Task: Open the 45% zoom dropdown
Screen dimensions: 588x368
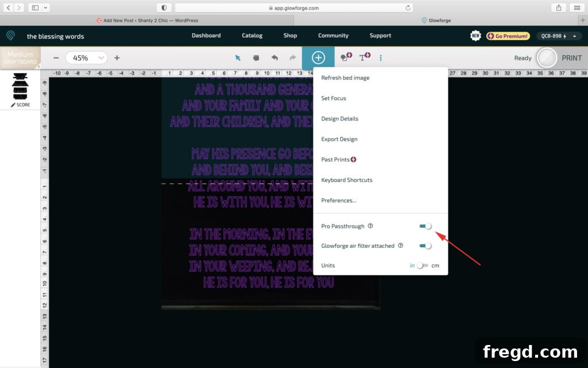Action: coord(86,58)
